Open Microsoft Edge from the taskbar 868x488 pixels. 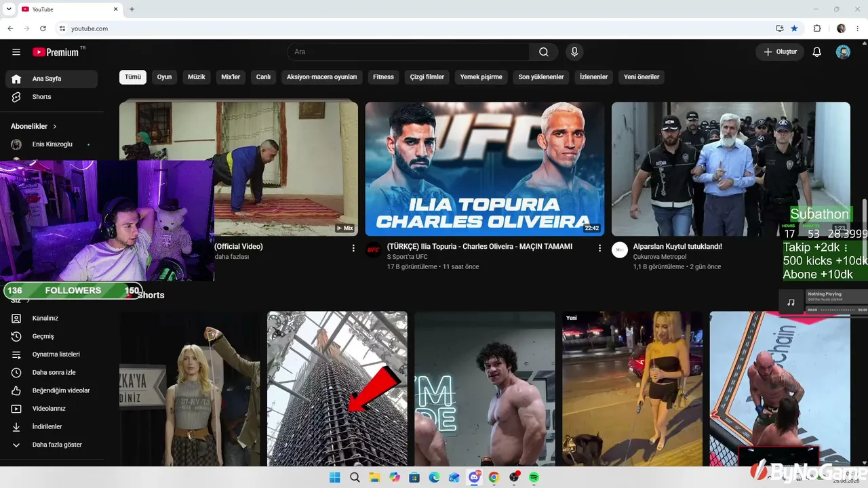[434, 478]
